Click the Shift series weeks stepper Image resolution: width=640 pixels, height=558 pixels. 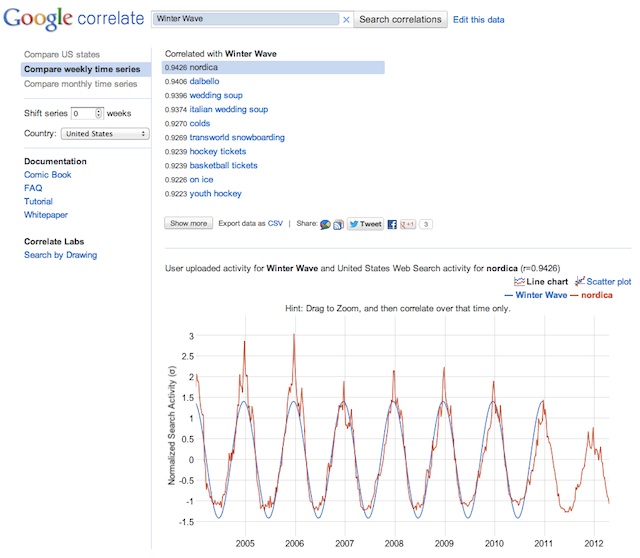pos(98,113)
